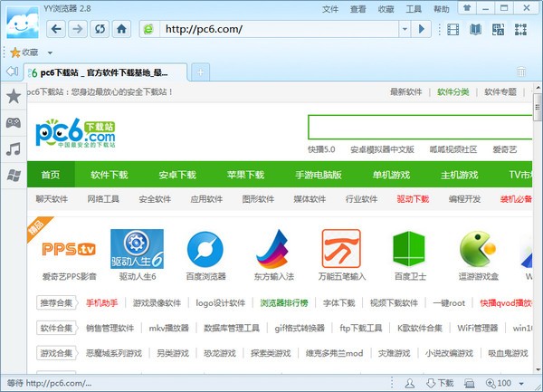The height and width of the screenshot is (392, 543).
Task: Click the 浏览器排行榜 green link
Action: 284,303
